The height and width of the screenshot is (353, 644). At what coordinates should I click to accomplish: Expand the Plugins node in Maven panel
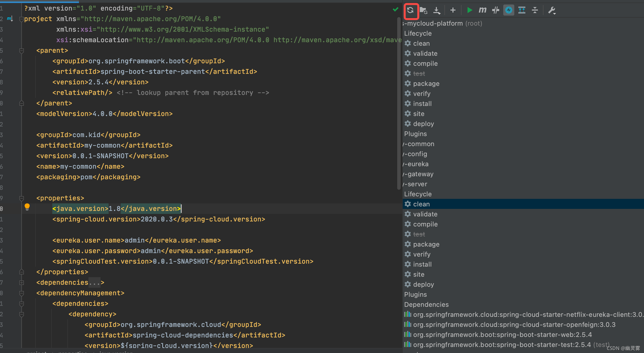tap(415, 134)
